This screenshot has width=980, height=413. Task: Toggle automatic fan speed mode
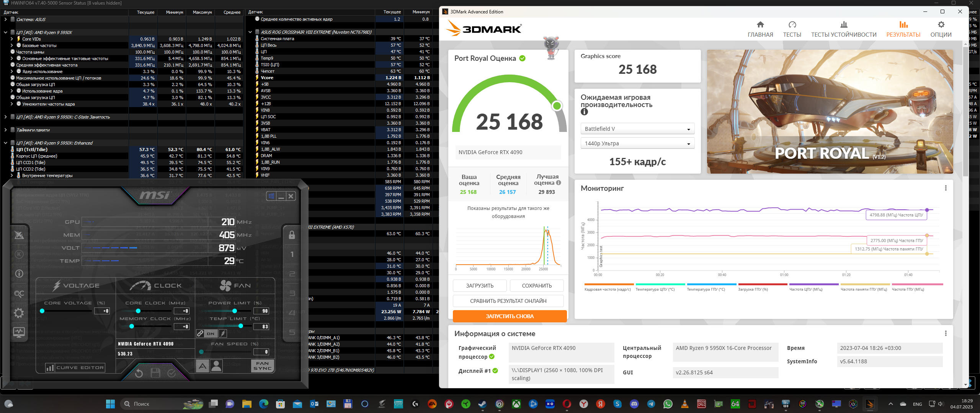[203, 366]
